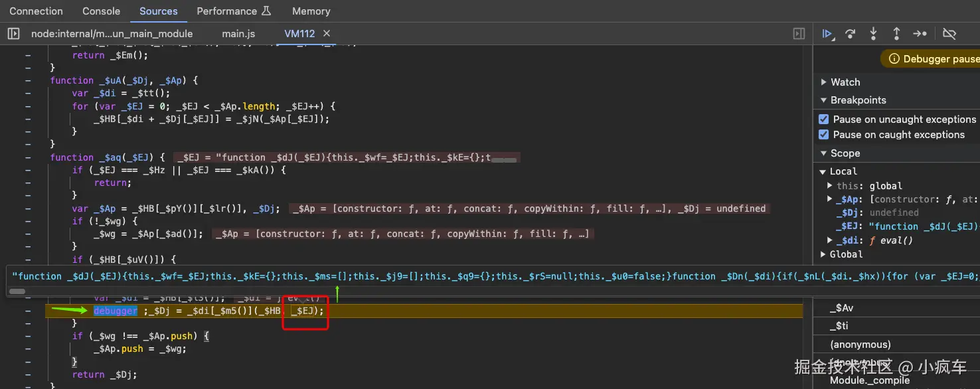Select the (anonymous) call stack frame
The height and width of the screenshot is (389, 980).
897,345
